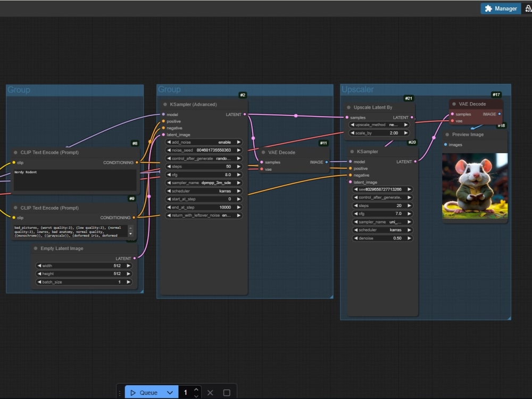Collapse the Empty Latent Image node

tap(36, 248)
